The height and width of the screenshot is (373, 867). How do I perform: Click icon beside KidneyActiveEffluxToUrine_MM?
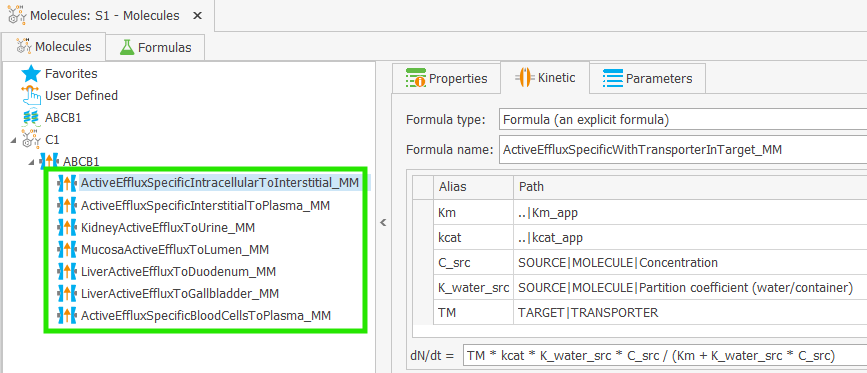[x=67, y=227]
